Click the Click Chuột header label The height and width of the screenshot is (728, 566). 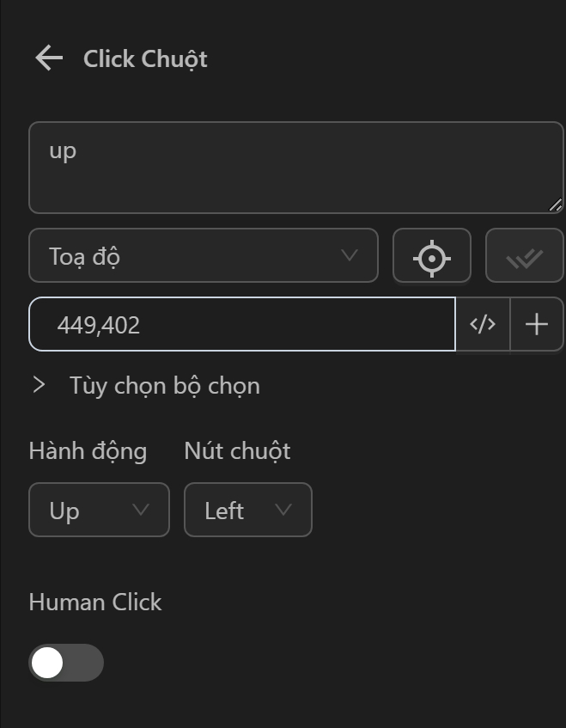(x=144, y=58)
